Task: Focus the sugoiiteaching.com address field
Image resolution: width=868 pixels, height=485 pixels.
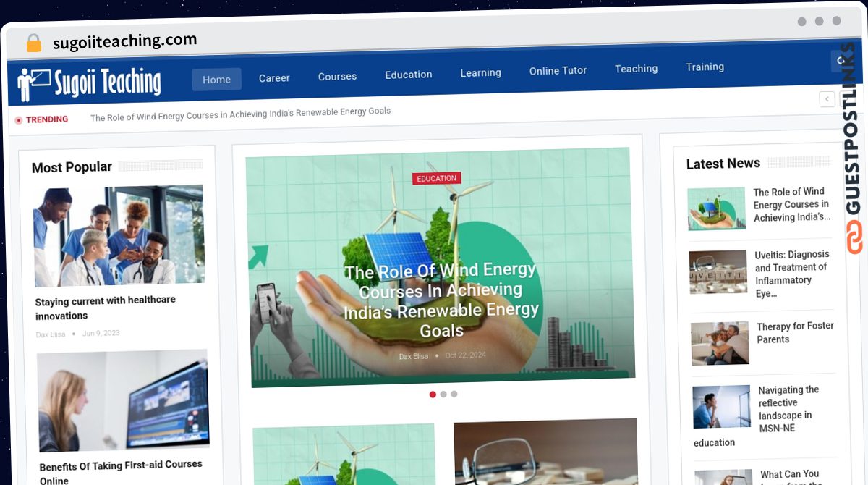Action: [x=124, y=41]
